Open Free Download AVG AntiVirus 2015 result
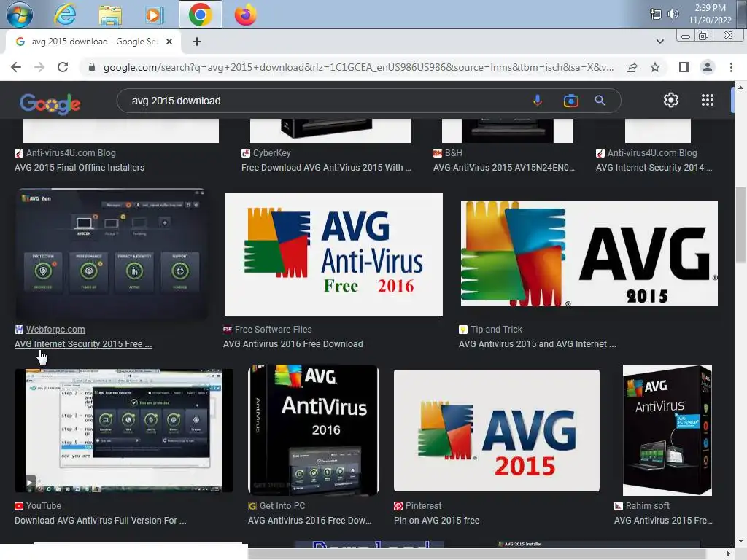The image size is (747, 560). coord(326,168)
